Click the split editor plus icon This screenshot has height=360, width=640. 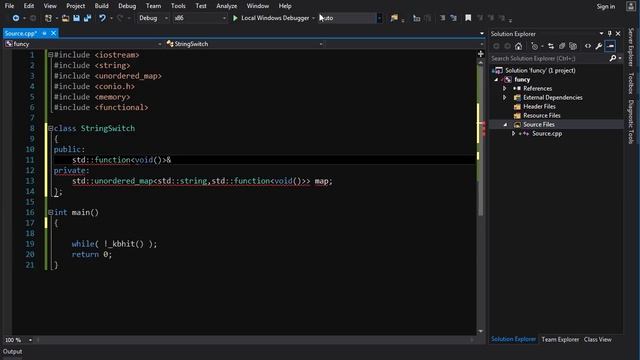coord(480,54)
